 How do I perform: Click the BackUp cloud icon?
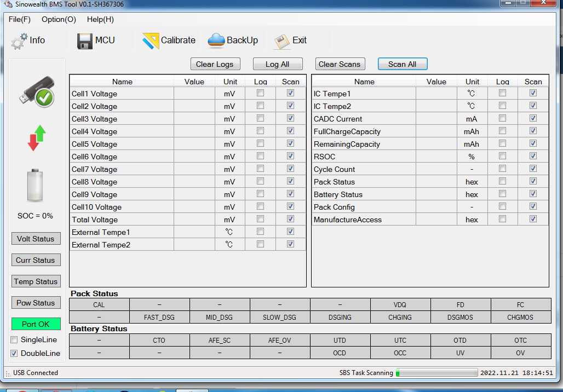216,41
